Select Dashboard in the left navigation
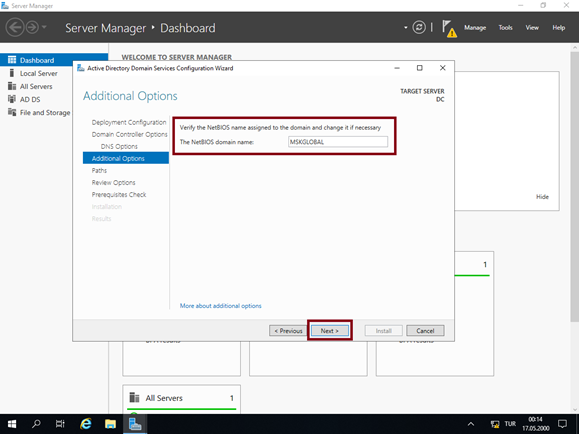 [54, 60]
